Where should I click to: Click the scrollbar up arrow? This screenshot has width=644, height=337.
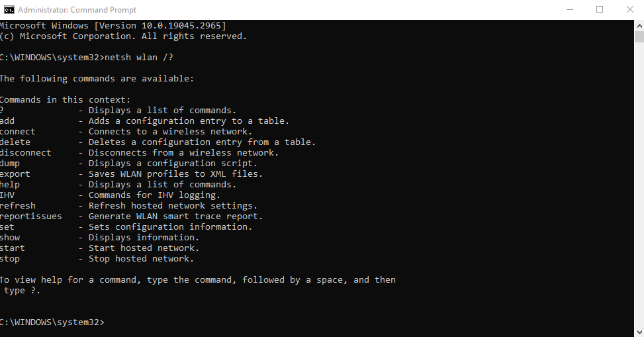pos(639,26)
